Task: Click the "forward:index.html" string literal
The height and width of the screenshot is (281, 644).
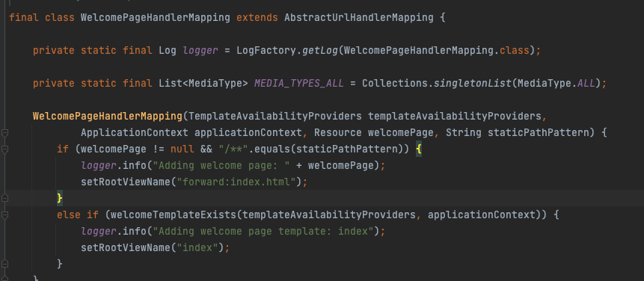Action: [x=236, y=182]
